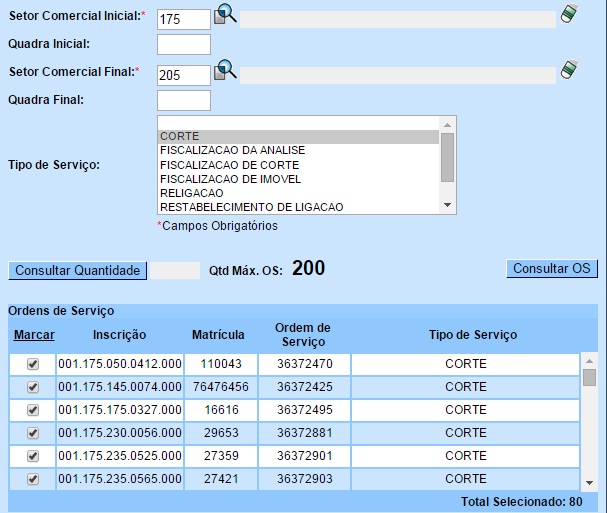Screen dimensions: 607x513
Task: Click the Setor Comercial Final field
Action: [x=184, y=75]
